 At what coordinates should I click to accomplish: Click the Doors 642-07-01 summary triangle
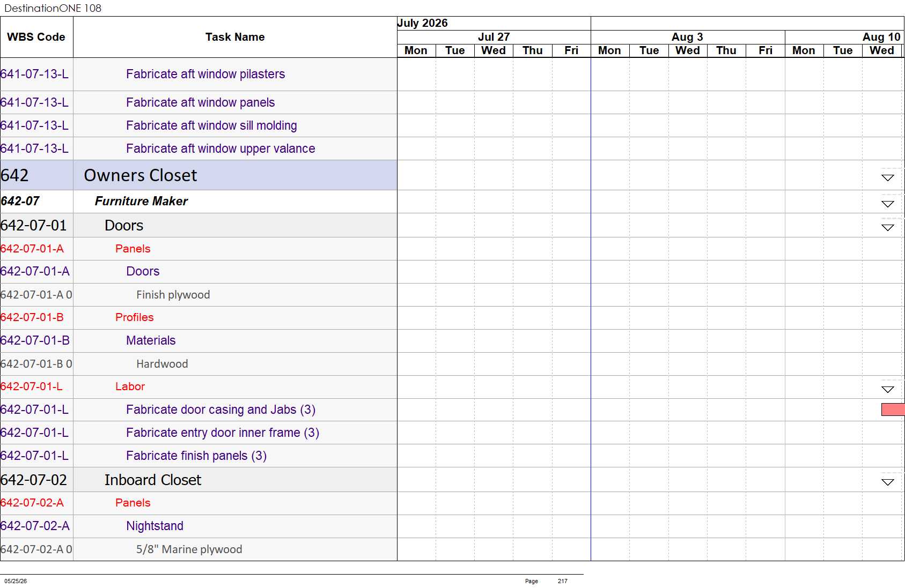(x=888, y=228)
